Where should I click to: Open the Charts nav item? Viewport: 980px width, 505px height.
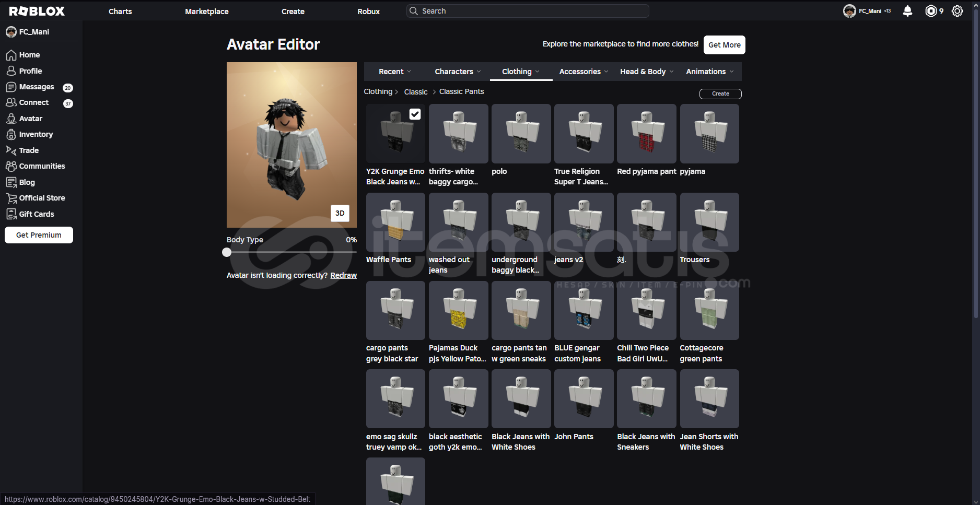[x=120, y=11]
